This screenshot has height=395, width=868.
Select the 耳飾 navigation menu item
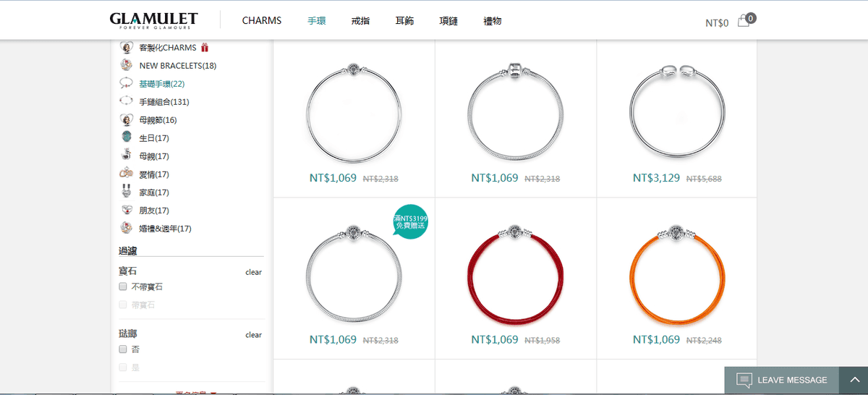(x=404, y=21)
